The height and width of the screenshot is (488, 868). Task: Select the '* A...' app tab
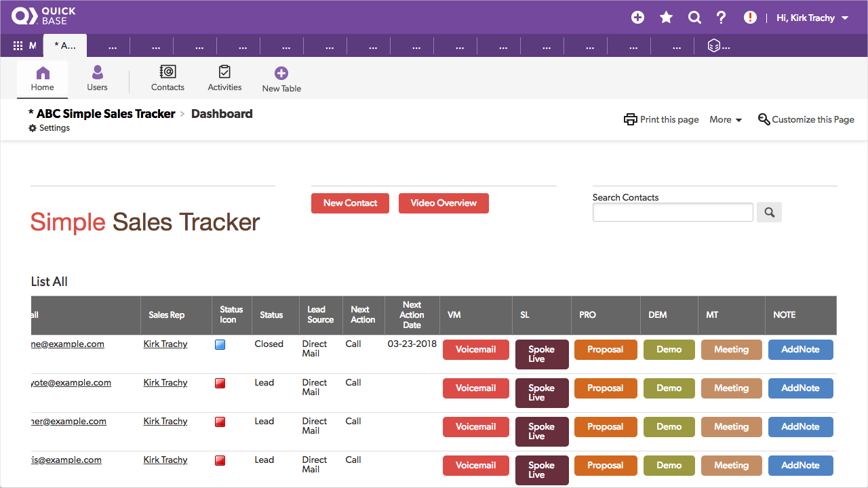pyautogui.click(x=65, y=45)
